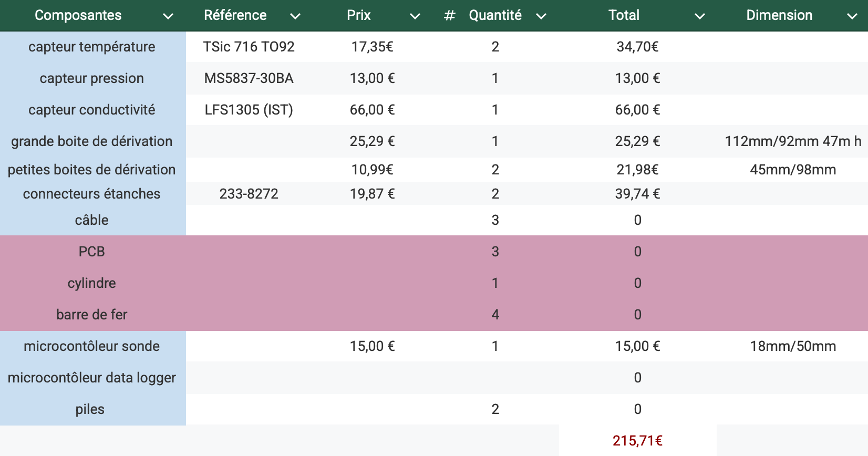Viewport: 868px width, 456px height.
Task: Expand the Référence column filter chevron
Action: click(295, 16)
